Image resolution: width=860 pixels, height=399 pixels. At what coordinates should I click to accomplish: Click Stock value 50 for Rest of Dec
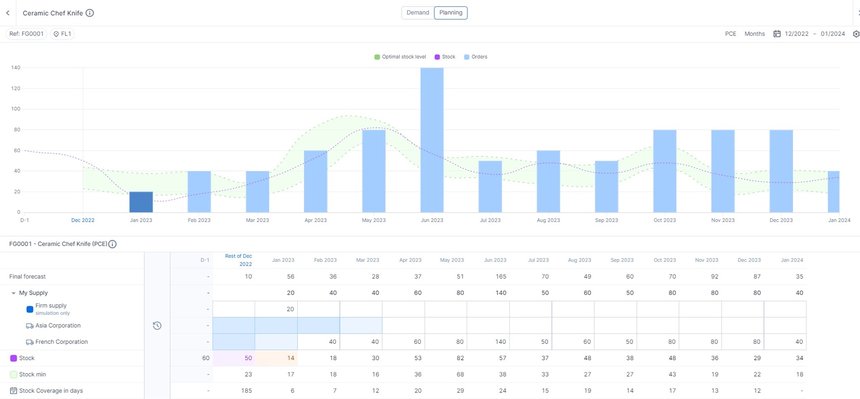[248, 358]
